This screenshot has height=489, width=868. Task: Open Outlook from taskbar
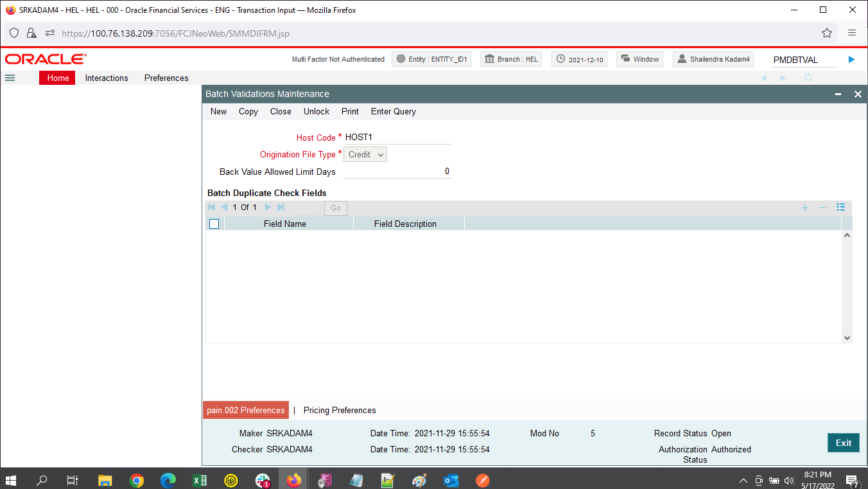click(x=451, y=480)
